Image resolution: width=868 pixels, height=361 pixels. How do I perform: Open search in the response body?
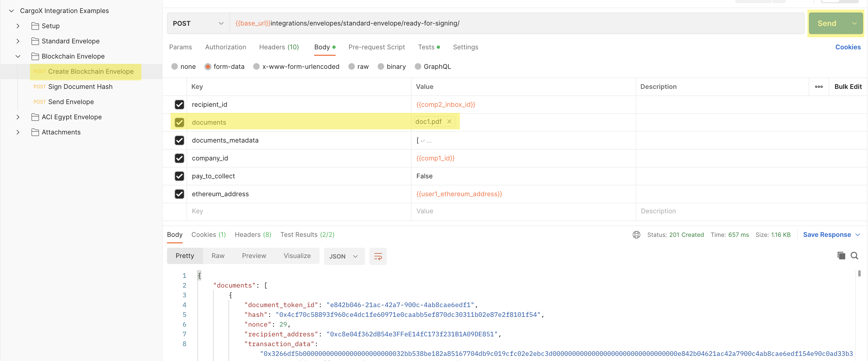(x=854, y=256)
